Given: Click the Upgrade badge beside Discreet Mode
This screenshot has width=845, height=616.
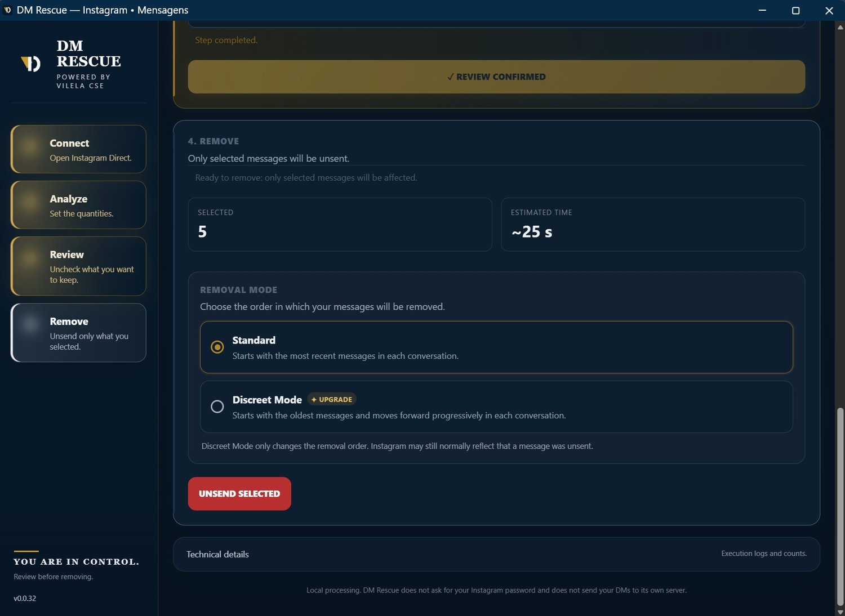Looking at the screenshot, I should point(332,399).
